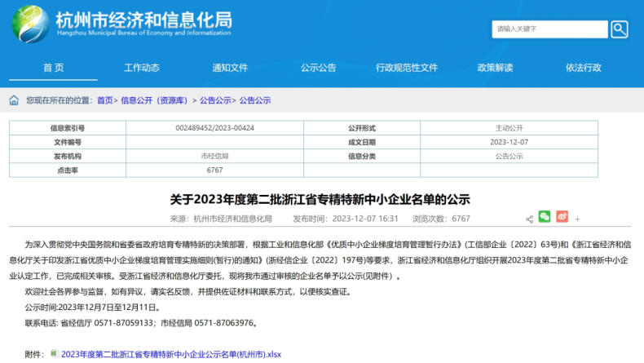
Task: Click the plus more-share icon
Action: pos(577,219)
